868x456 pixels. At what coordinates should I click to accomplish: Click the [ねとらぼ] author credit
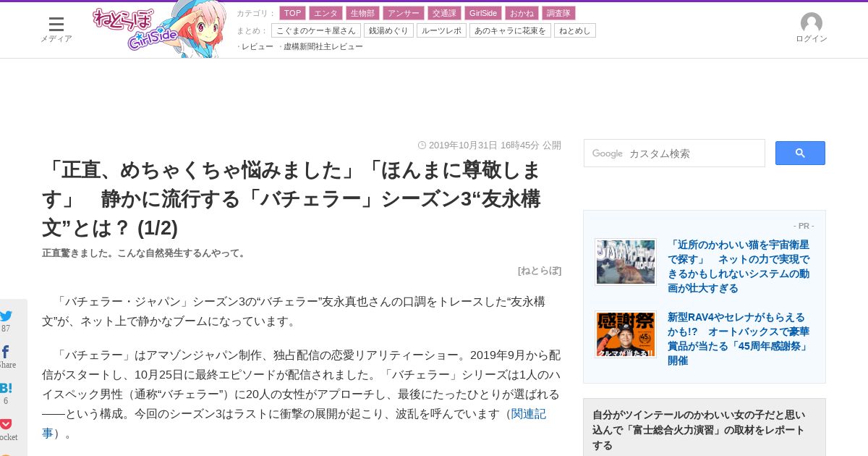(x=540, y=271)
